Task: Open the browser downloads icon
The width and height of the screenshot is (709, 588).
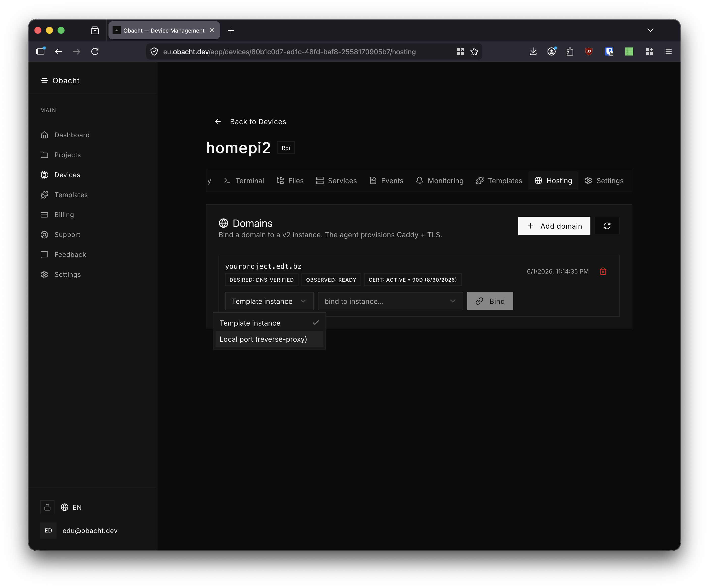Action: tap(533, 52)
